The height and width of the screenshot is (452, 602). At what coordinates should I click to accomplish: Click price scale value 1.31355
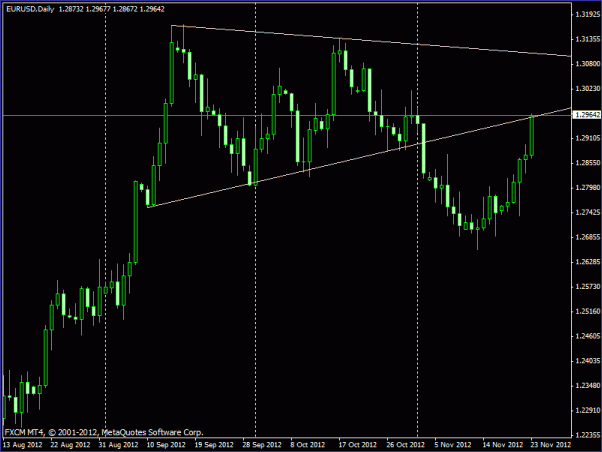point(587,39)
